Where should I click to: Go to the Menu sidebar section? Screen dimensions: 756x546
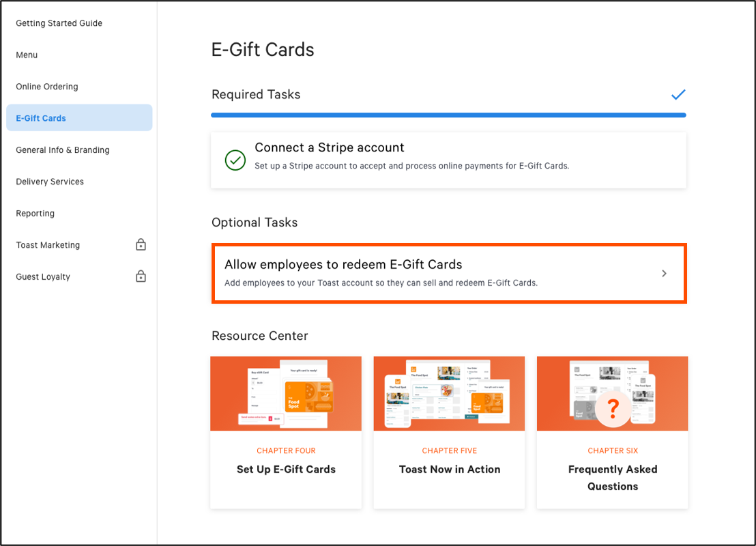27,55
